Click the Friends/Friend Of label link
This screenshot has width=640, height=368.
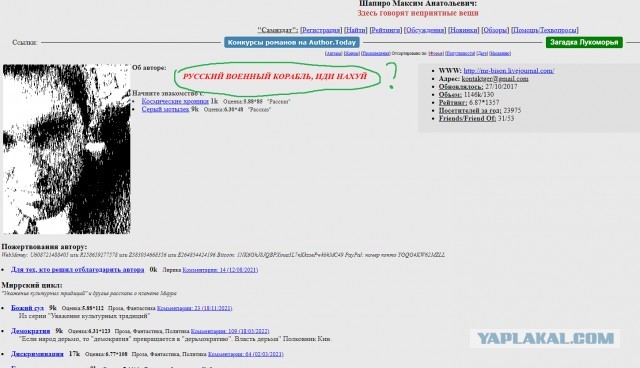(467, 119)
